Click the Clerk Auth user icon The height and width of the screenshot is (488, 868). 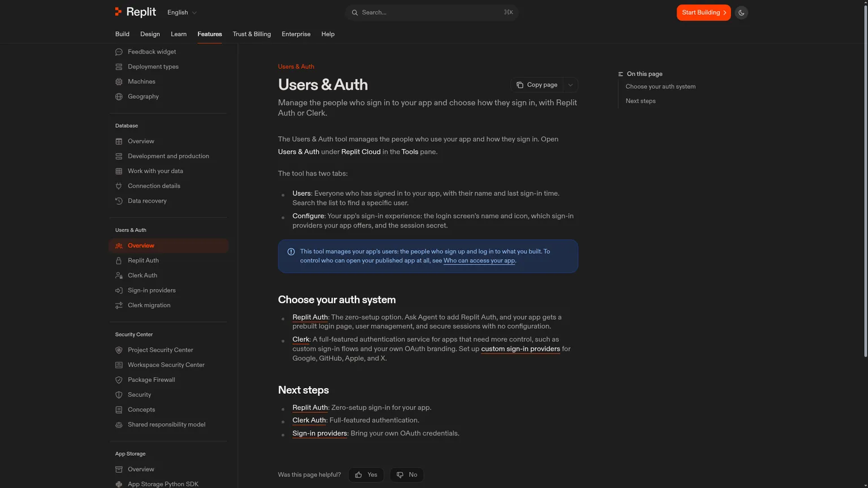119,276
